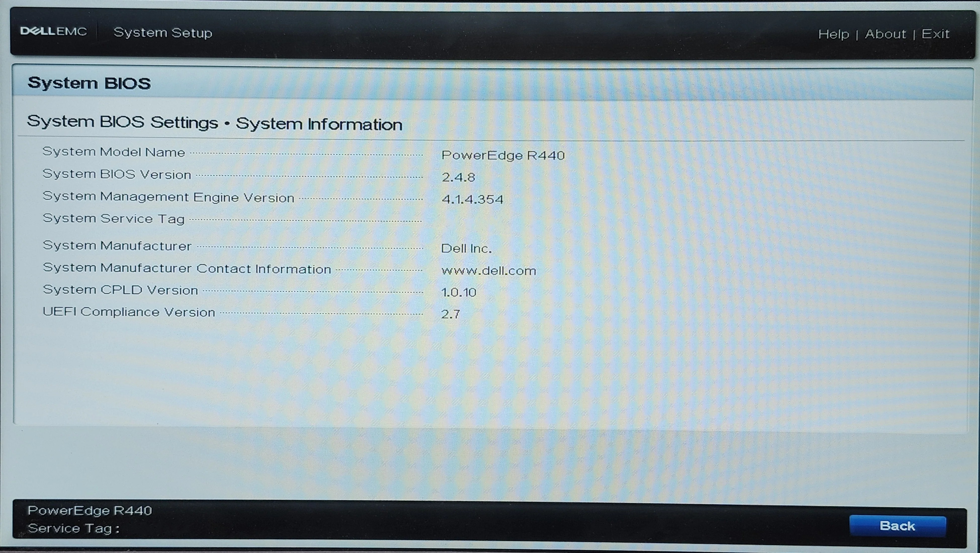Select System Manufacturer Contact Information label

tap(187, 268)
